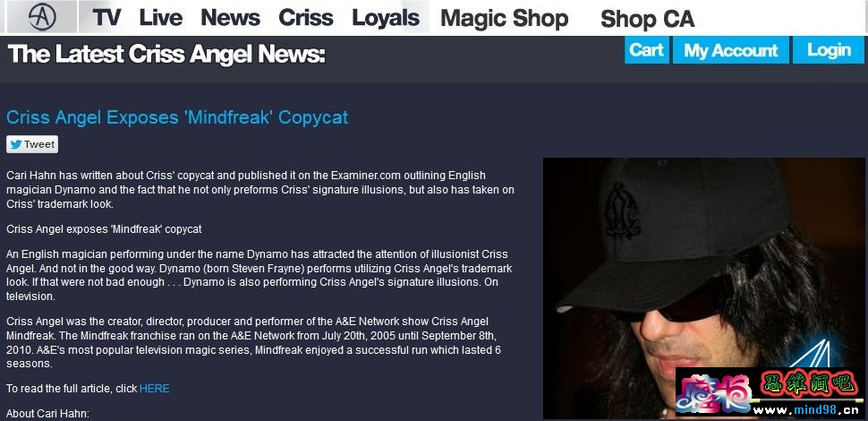
Task: Click the 'About Cari Hahn' text
Action: [x=47, y=414]
